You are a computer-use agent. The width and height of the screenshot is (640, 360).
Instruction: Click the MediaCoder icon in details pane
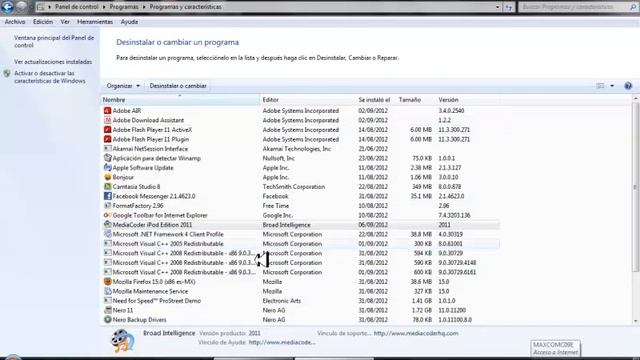pos(122,341)
